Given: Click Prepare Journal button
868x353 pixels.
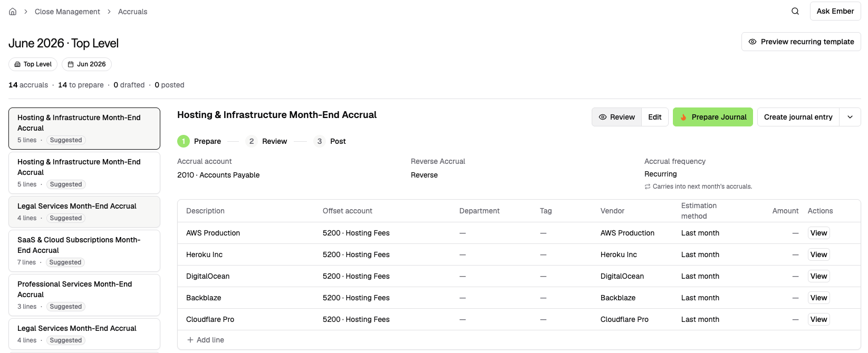Looking at the screenshot, I should pos(713,117).
